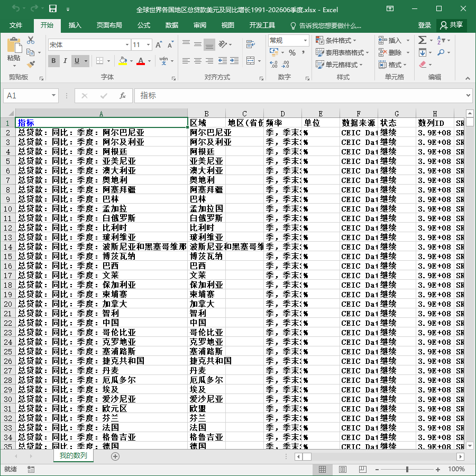This screenshot has height=476, width=476.
Task: Open the Name Box dropdown arrow
Action: click(x=53, y=96)
